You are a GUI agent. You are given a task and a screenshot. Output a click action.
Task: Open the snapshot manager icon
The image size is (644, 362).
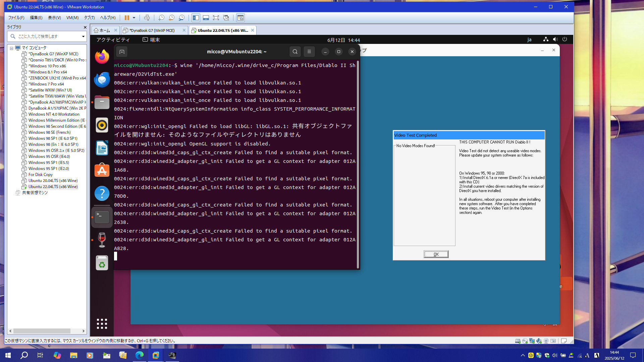pyautogui.click(x=181, y=18)
